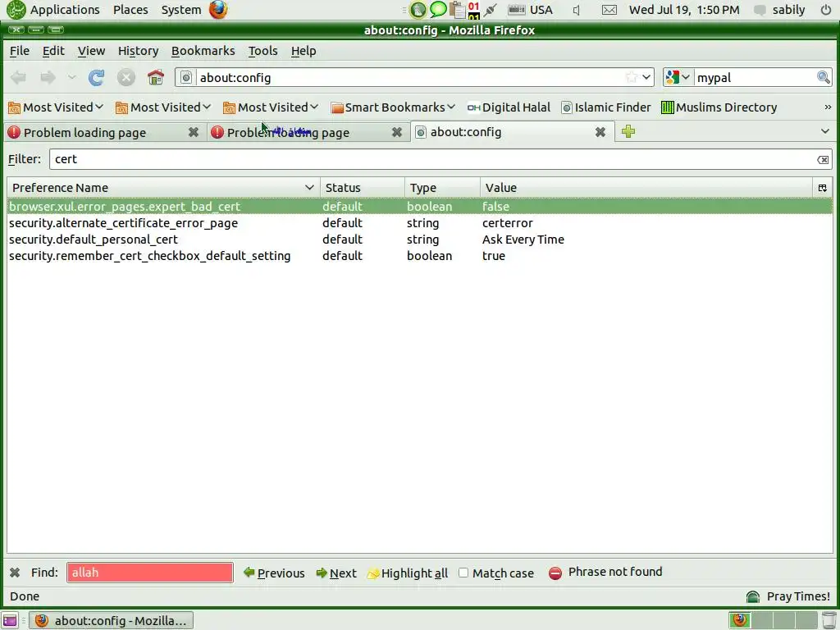The width and height of the screenshot is (840, 630).
Task: Select security.remember_cert_checkbox_default_setting preference
Action: click(419, 256)
